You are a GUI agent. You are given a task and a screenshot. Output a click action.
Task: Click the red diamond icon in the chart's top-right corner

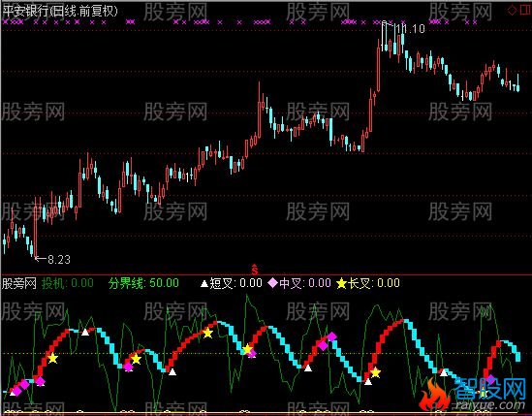[x=512, y=11]
